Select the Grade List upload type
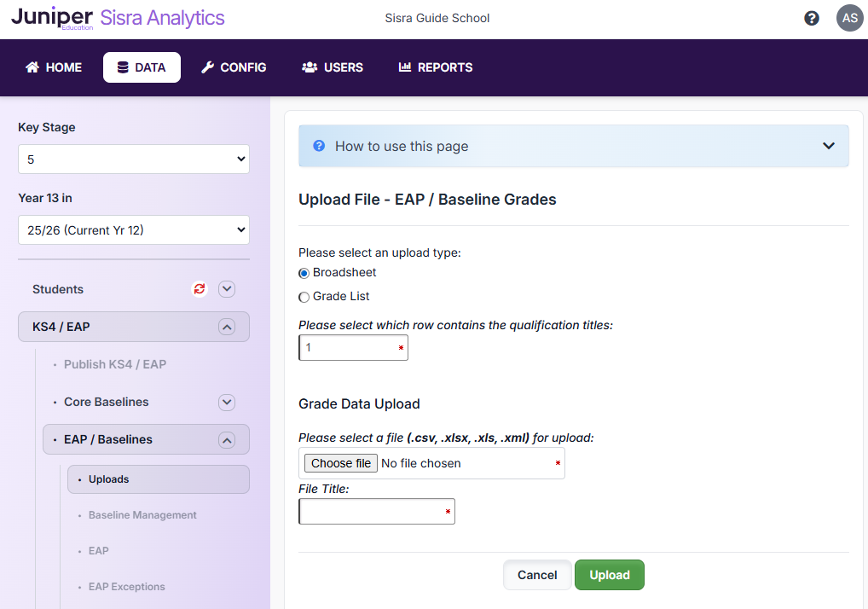Screen dimensions: 868x609 coord(304,297)
